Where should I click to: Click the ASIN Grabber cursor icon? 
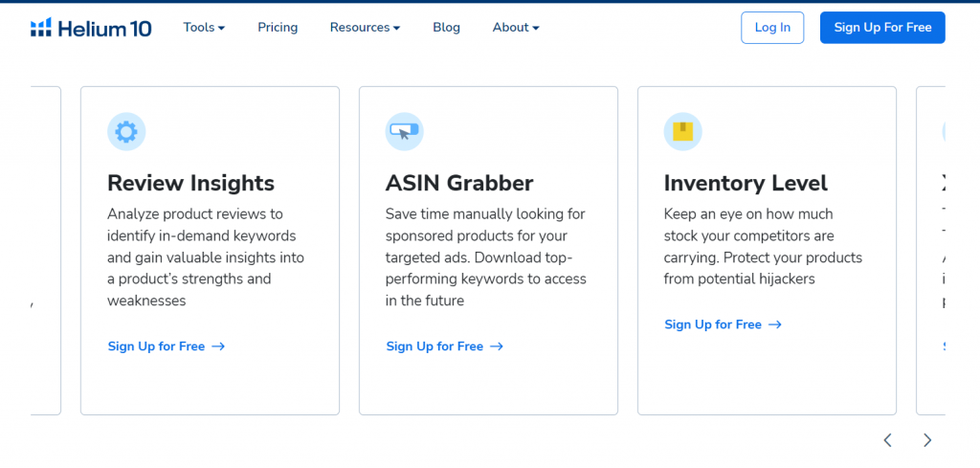tap(405, 132)
